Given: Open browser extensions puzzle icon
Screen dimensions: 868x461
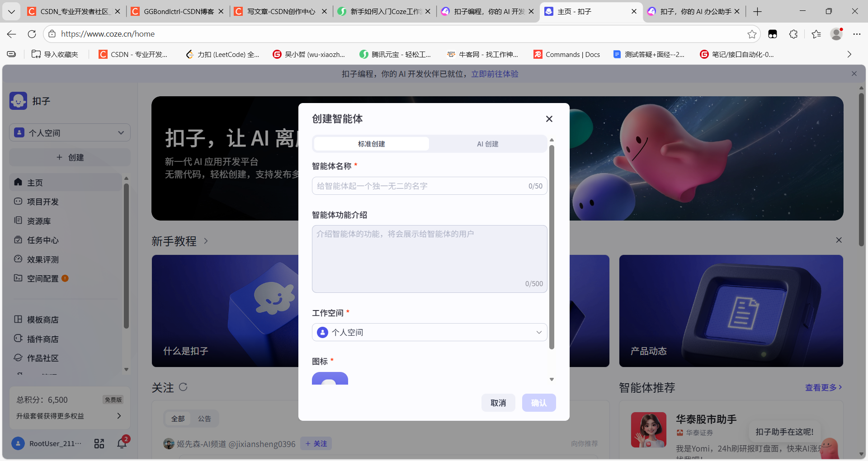Looking at the screenshot, I should click(793, 34).
